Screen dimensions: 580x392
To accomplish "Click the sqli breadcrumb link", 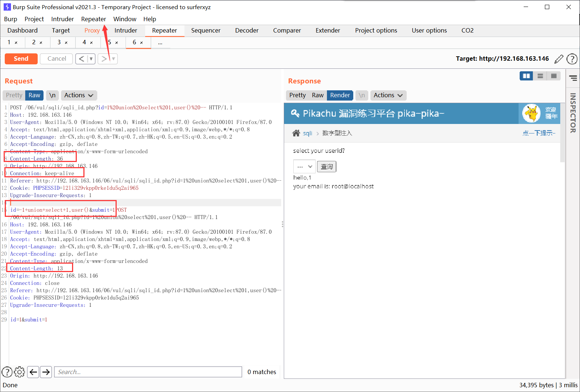I will pos(308,133).
